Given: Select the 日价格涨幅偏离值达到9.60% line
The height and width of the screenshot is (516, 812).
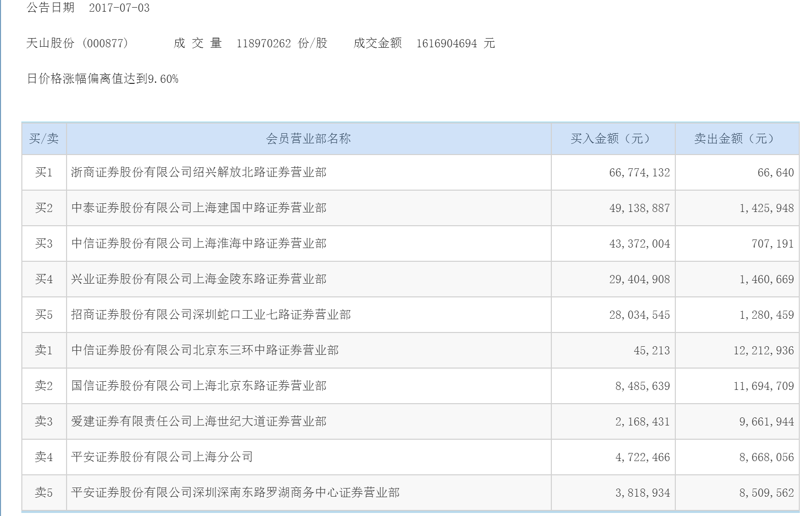Looking at the screenshot, I should pyautogui.click(x=103, y=79).
